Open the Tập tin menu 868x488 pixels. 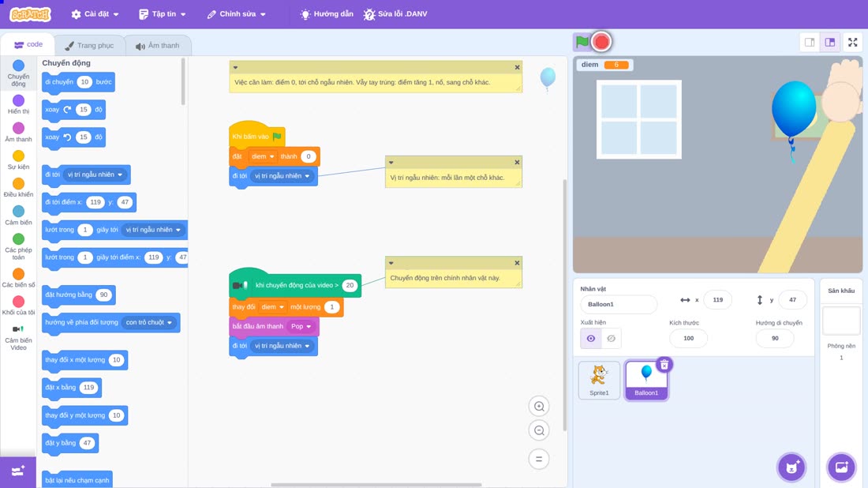pyautogui.click(x=163, y=14)
